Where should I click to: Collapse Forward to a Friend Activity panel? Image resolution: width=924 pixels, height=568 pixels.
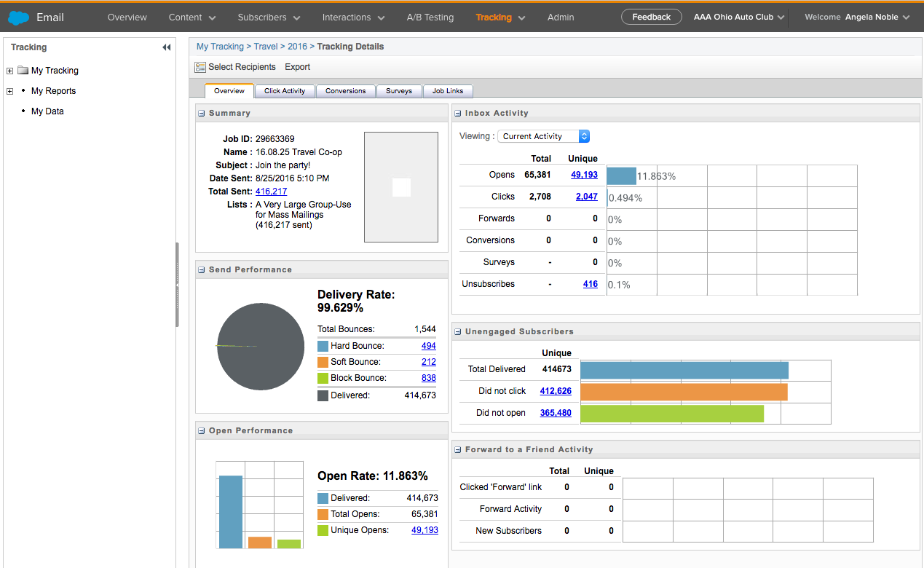coord(458,450)
